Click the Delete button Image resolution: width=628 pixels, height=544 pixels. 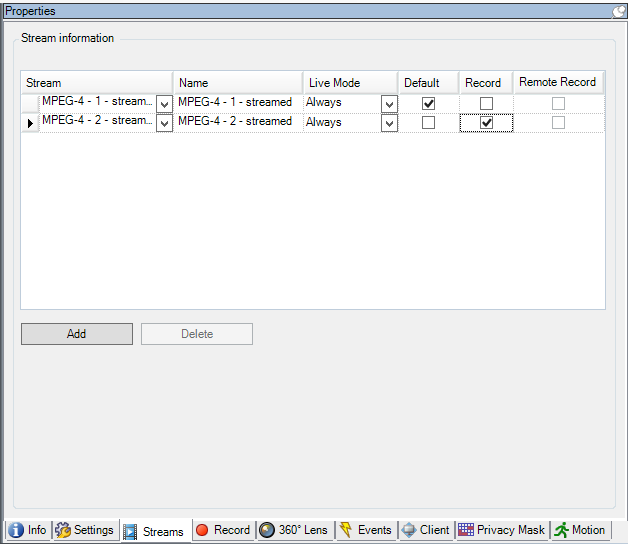(197, 334)
